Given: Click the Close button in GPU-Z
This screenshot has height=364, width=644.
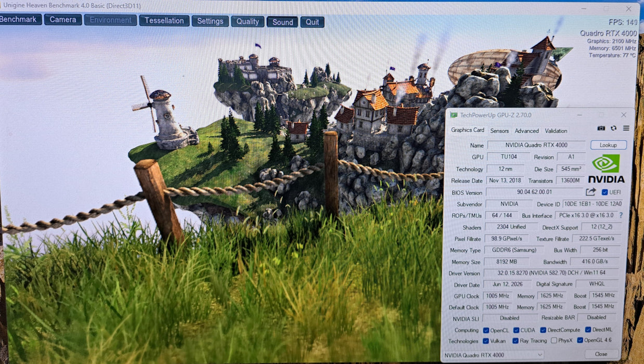Looking at the screenshot, I should (601, 354).
